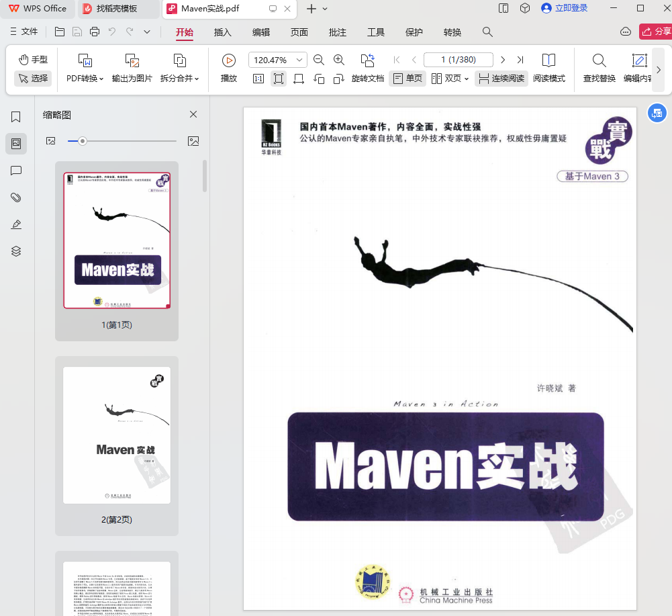Expand the Split and Merge (拆分合并) dropdown
672x616 pixels.
(179, 78)
